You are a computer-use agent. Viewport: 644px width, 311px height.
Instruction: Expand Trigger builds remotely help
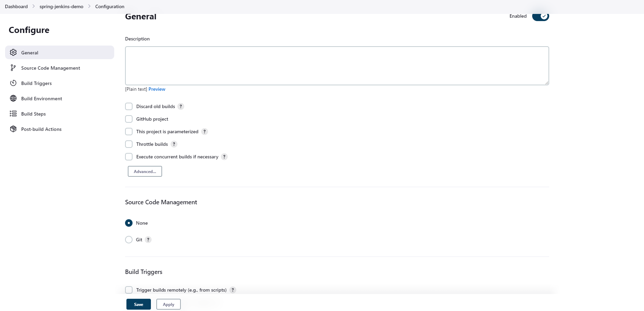point(233,290)
